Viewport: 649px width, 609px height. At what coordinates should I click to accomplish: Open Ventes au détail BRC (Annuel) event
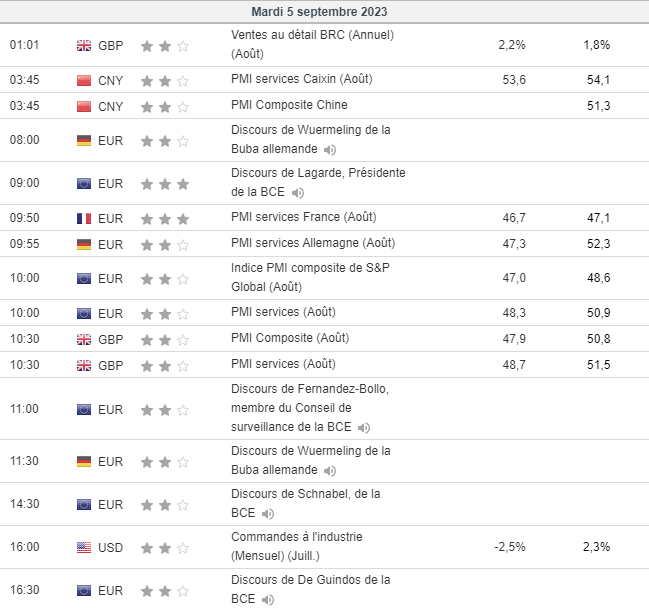pos(312,35)
